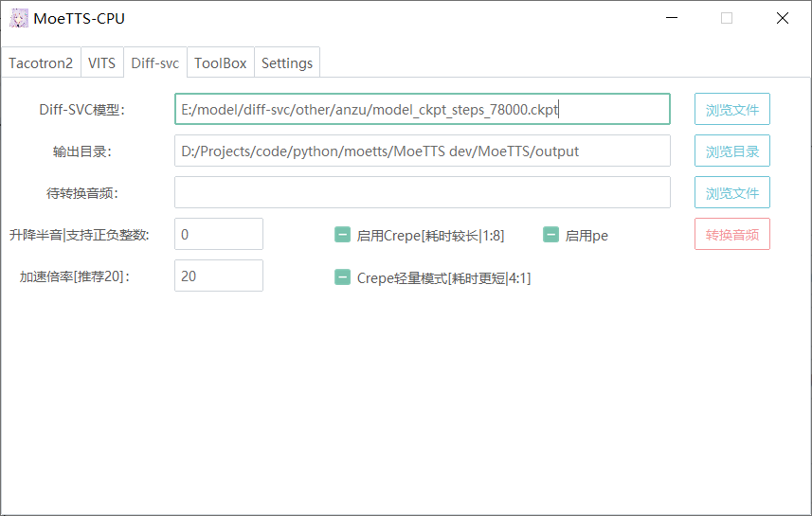Click the red 转换音频 button
This screenshot has width=812, height=516.
[x=732, y=234]
